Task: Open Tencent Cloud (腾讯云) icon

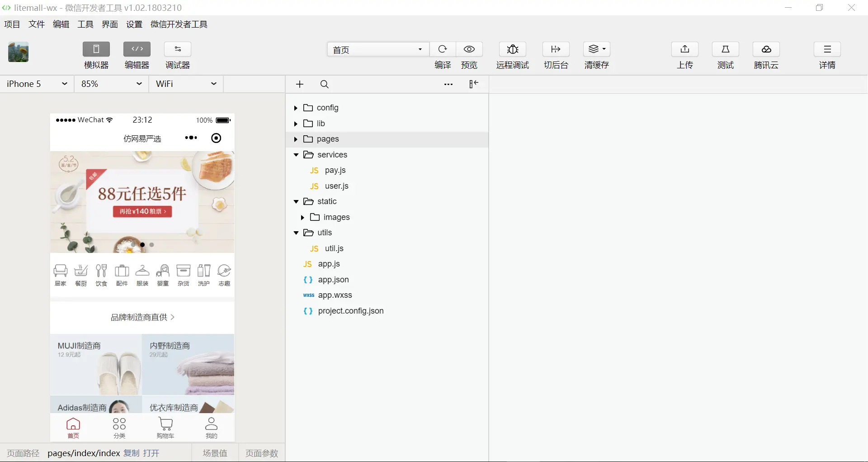Action: tap(766, 49)
